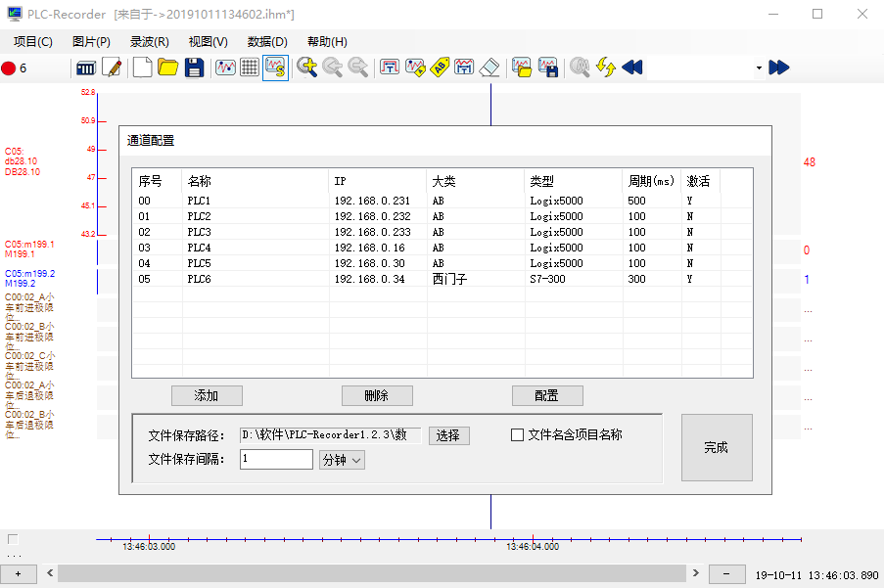This screenshot has height=588, width=885.
Task: Click the 添加 button
Action: click(207, 395)
